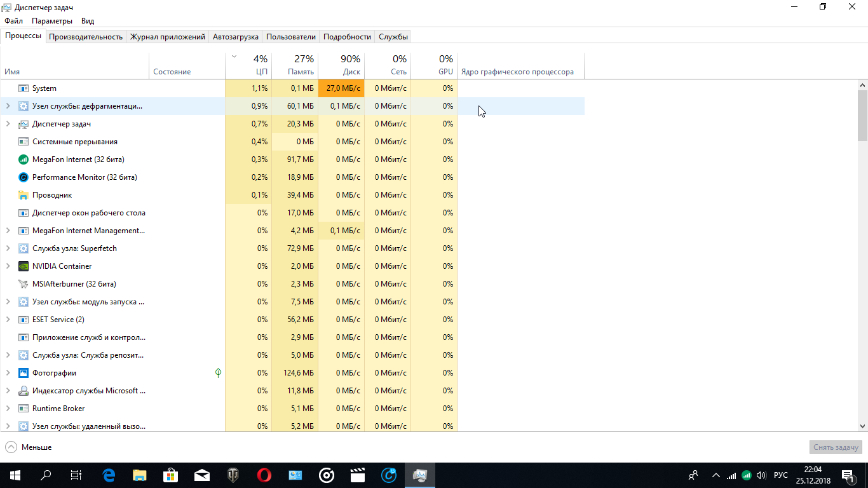The image size is (868, 488).
Task: Select the NVIDIA Container icon
Action: click(24, 266)
